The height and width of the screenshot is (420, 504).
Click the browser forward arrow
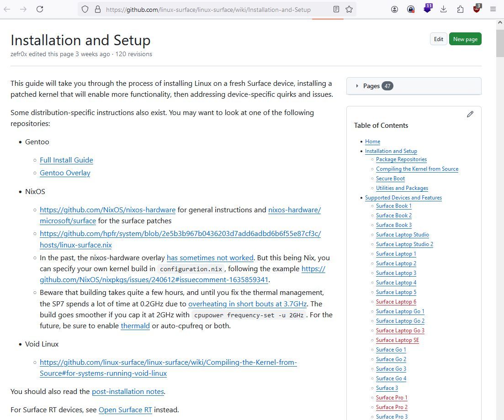[x=23, y=9]
